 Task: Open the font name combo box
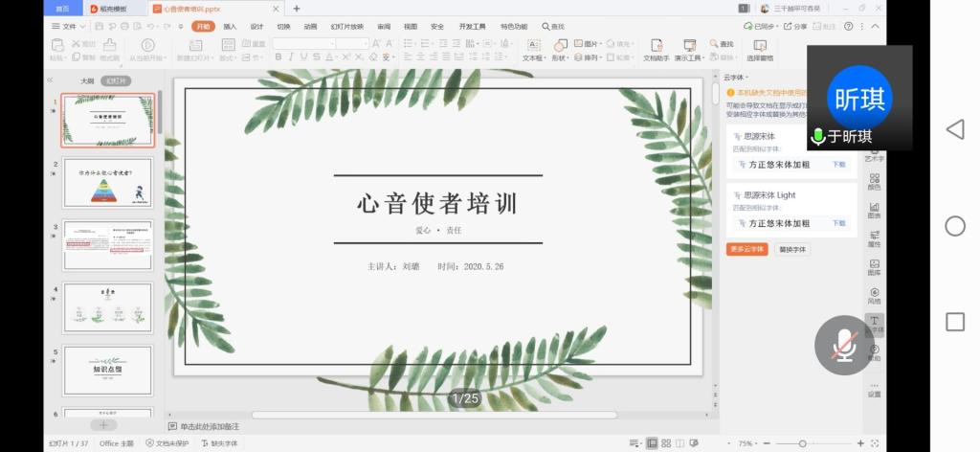click(303, 44)
